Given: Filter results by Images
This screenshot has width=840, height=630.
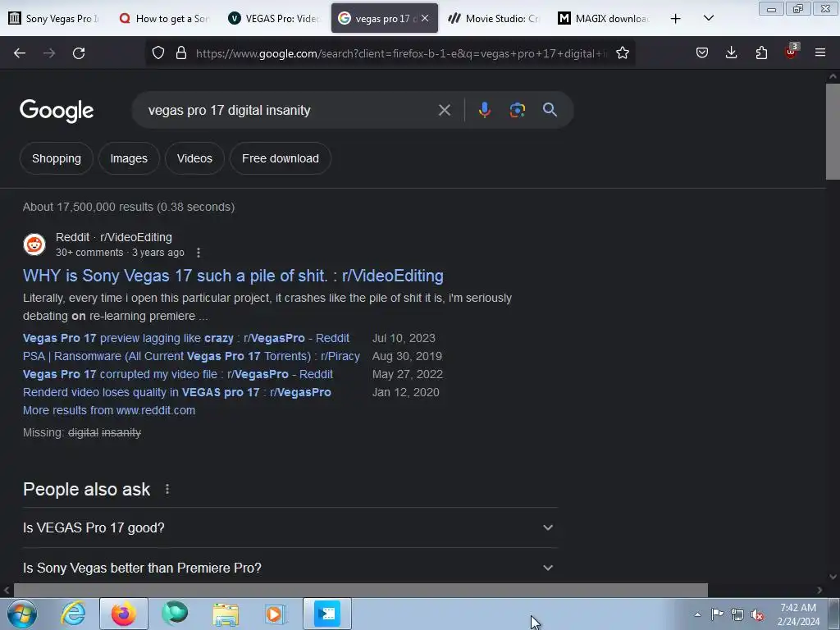Looking at the screenshot, I should pos(129,158).
